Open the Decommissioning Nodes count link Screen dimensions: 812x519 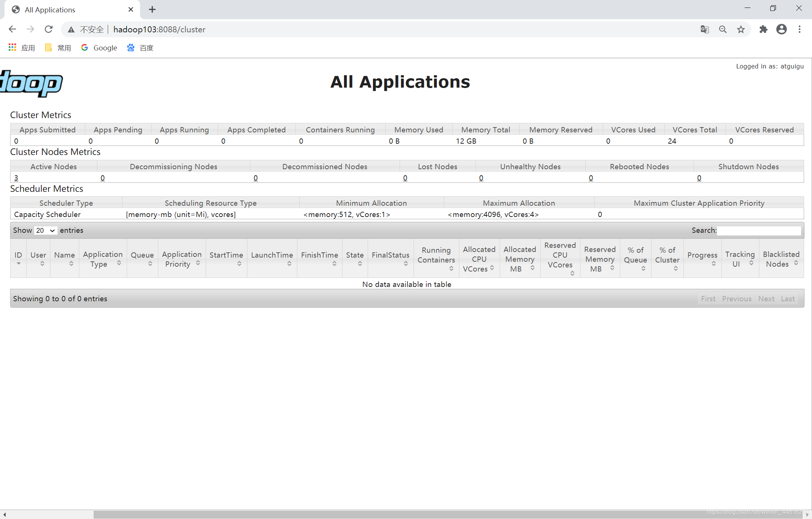click(x=103, y=178)
